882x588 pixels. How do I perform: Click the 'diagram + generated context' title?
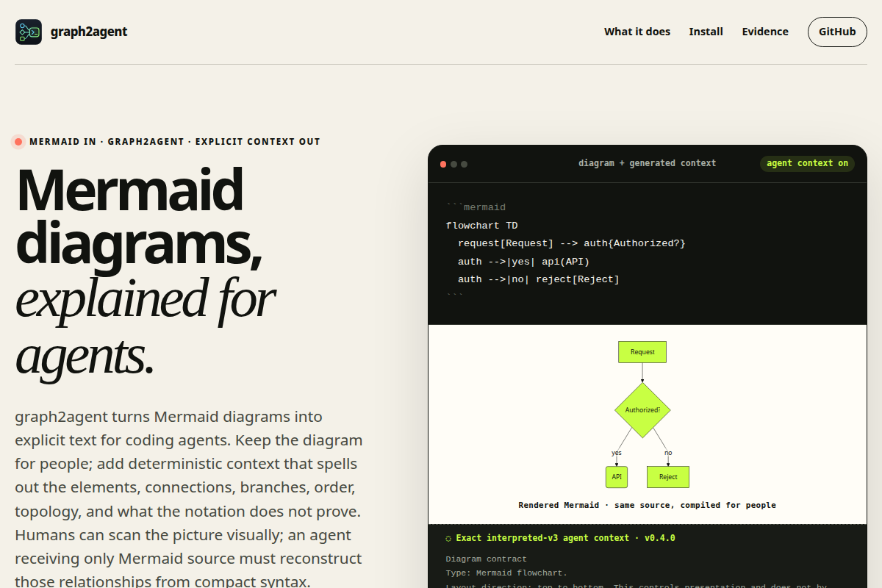pyautogui.click(x=647, y=163)
